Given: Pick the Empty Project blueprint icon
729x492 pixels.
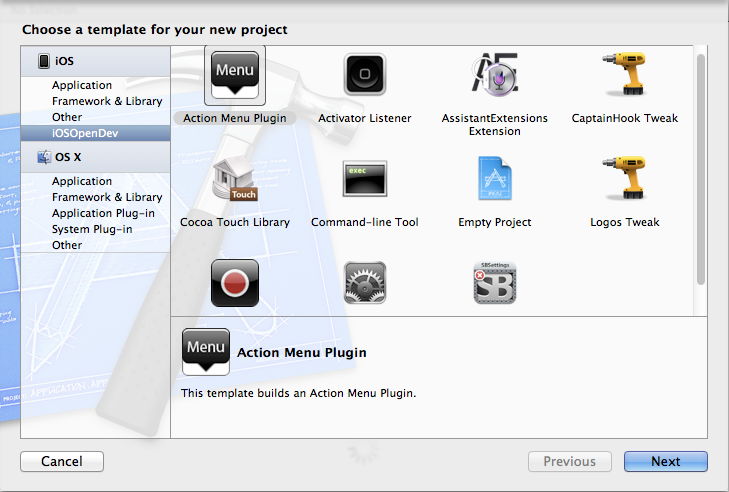Looking at the screenshot, I should point(495,178).
